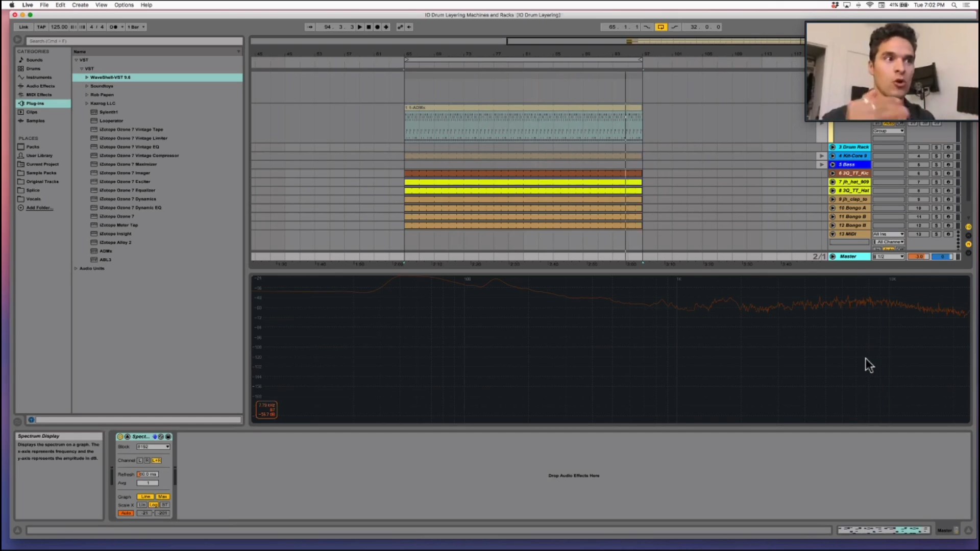Click the Master volume slider
980x551 pixels.
pyautogui.click(x=919, y=257)
